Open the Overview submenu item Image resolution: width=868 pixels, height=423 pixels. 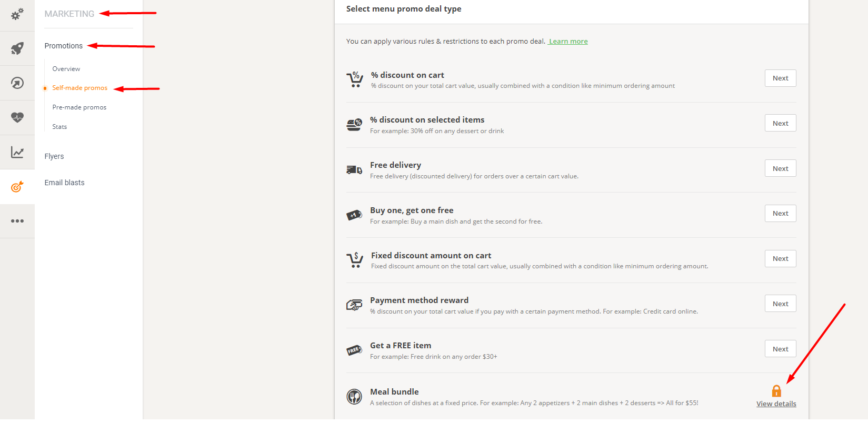[x=66, y=69]
